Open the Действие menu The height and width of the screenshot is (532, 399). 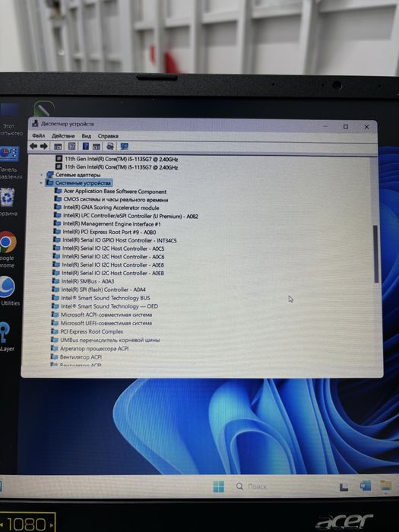pyautogui.click(x=63, y=136)
